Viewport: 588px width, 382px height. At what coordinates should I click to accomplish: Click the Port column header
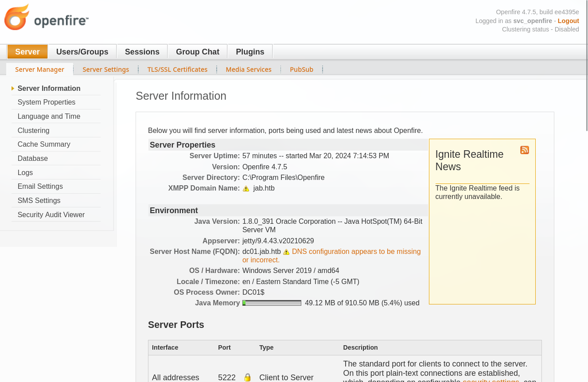(224, 347)
